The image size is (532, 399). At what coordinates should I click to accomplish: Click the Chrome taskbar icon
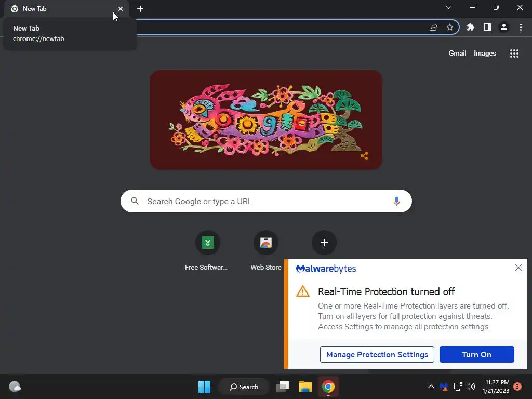[x=328, y=387]
